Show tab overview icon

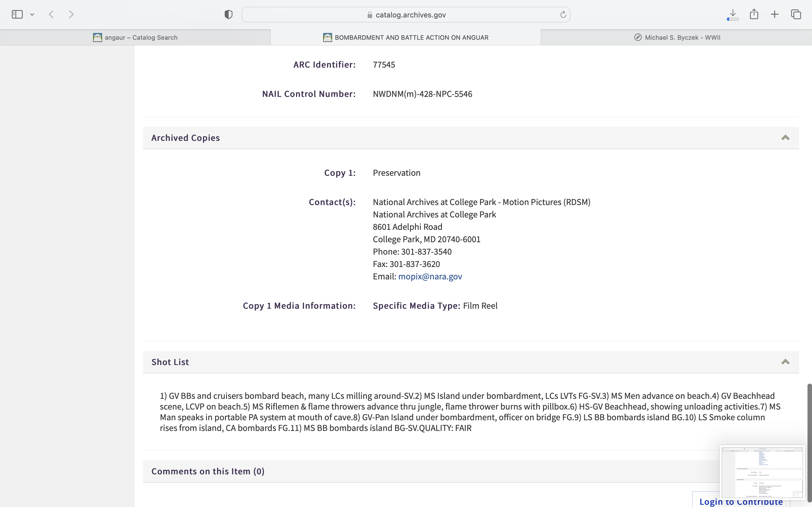(796, 14)
